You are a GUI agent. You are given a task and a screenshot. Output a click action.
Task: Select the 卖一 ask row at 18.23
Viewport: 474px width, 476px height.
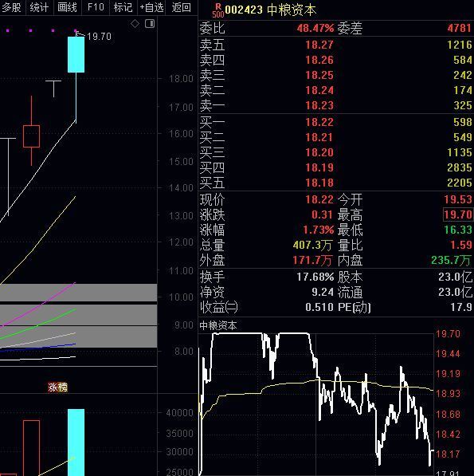[x=335, y=105]
